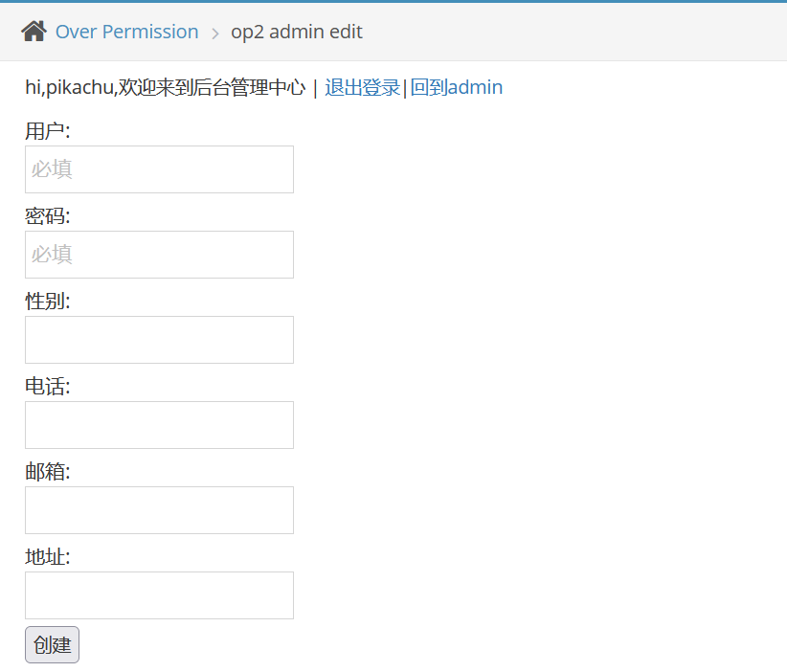Click the 性别 label text
787x672 pixels.
point(48,302)
